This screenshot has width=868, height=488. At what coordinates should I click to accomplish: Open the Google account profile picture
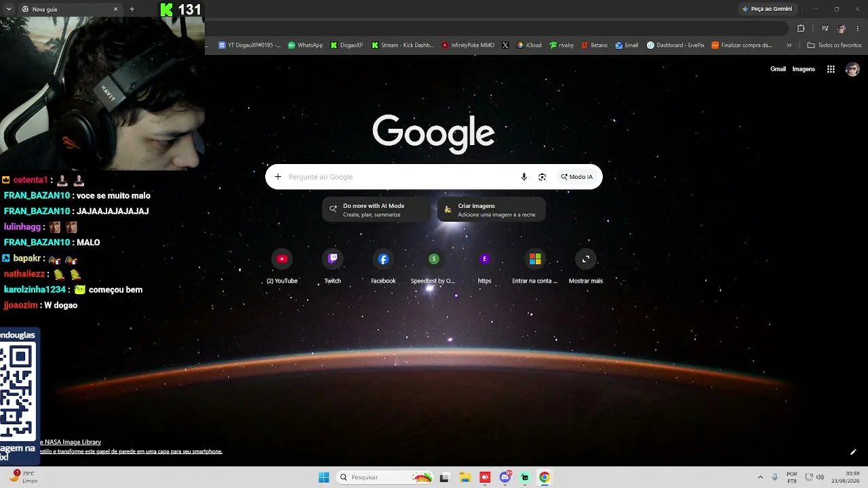click(852, 69)
